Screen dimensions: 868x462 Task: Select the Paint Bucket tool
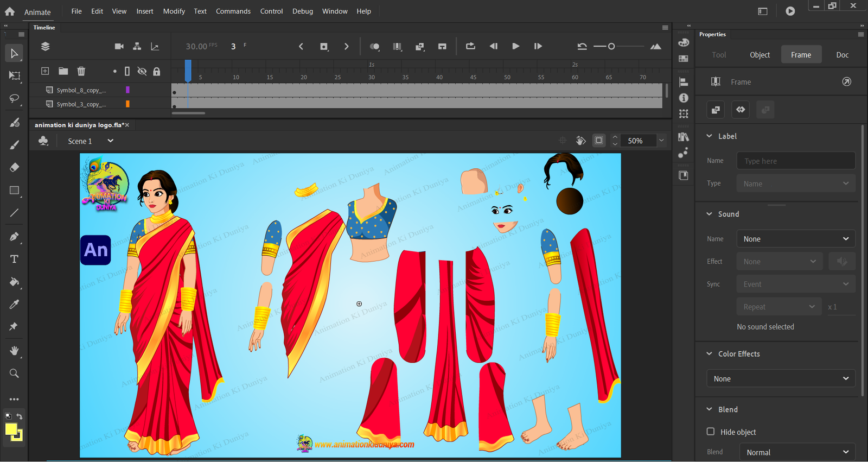[15, 282]
